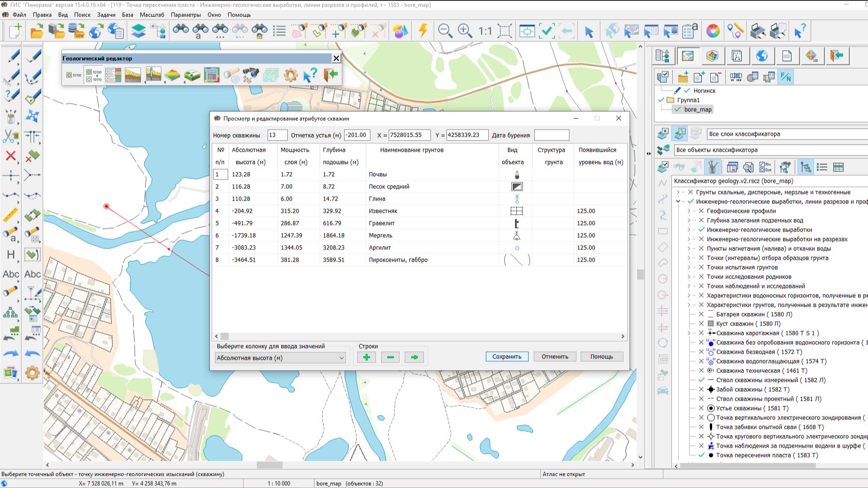
Task: Click the green minus remove row button
Action: 390,357
